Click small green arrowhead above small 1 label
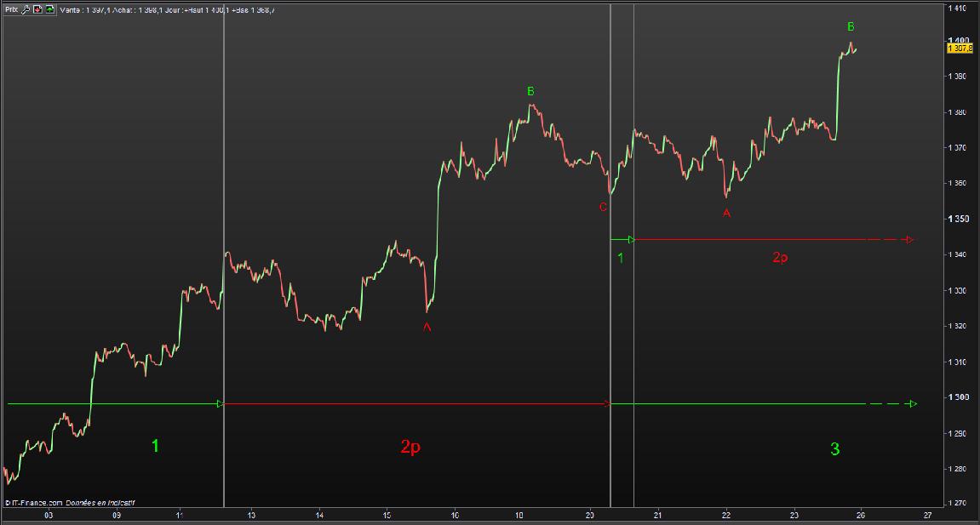 [x=630, y=239]
